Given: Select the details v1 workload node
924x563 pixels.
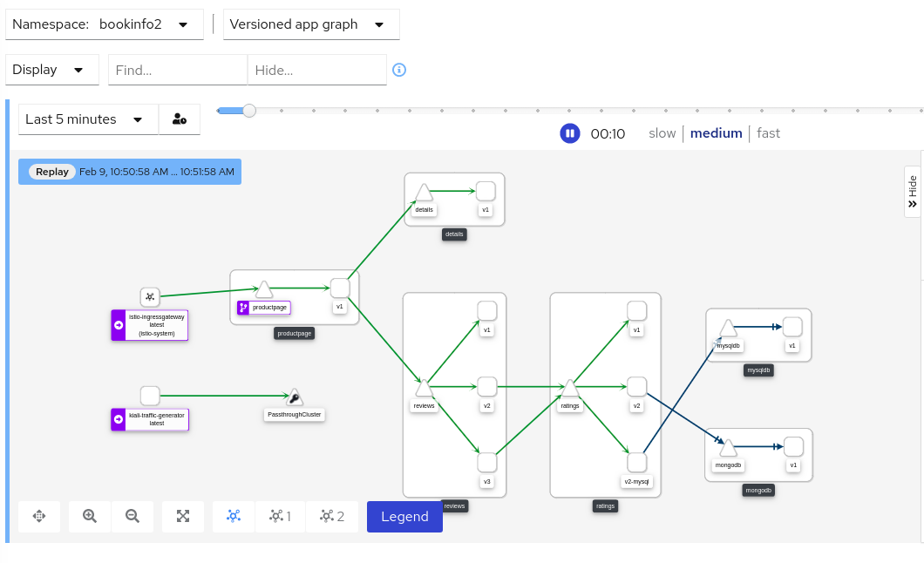Looking at the screenshot, I should pyautogui.click(x=486, y=191).
